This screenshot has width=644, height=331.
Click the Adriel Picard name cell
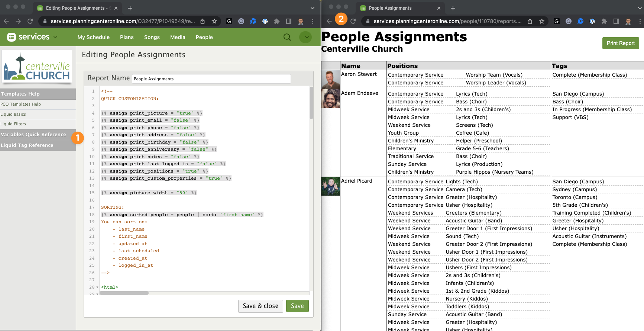tap(356, 181)
